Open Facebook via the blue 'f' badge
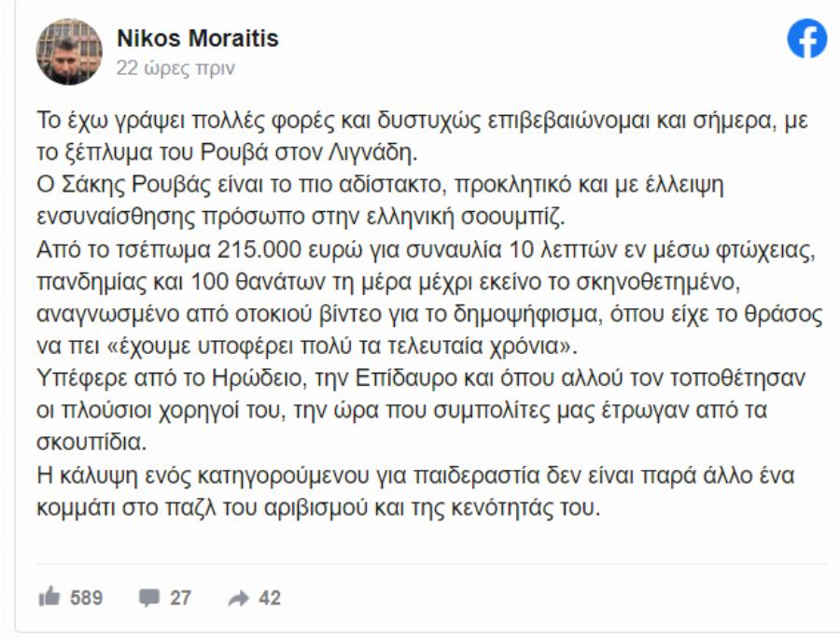 point(808,39)
